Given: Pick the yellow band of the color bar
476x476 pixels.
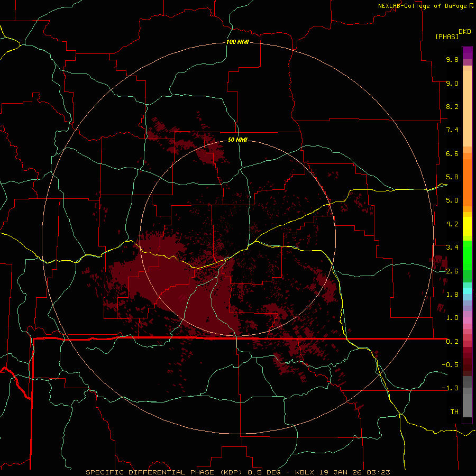Looking at the screenshot, I should [467, 226].
